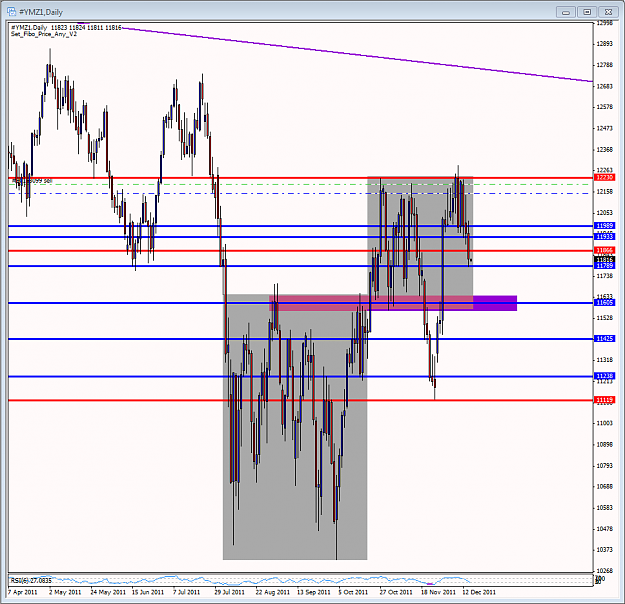The image size is (625, 604).
Task: Click the 29 Jul 2011 date label
Action: [x=230, y=592]
